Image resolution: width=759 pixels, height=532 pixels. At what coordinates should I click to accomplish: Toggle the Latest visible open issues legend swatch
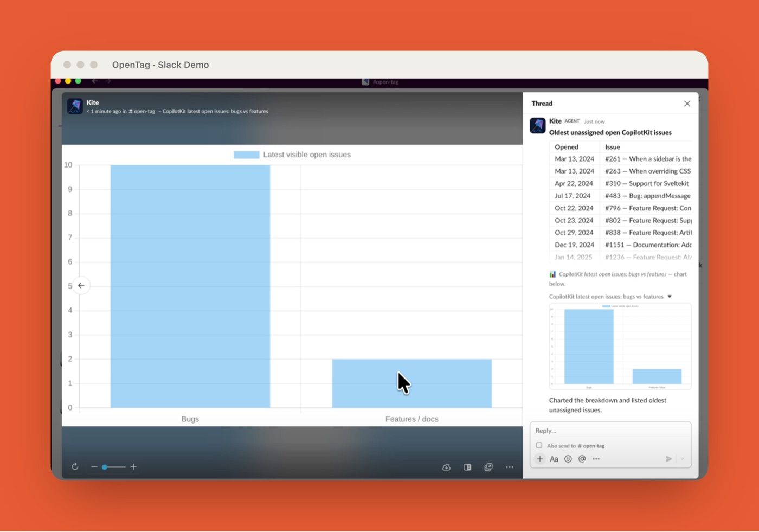(x=246, y=155)
